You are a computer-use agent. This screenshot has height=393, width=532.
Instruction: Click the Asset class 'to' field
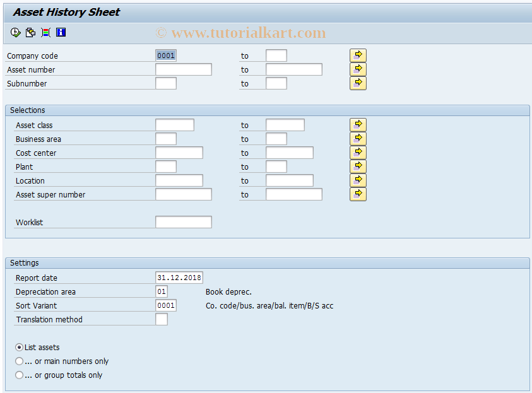285,125
